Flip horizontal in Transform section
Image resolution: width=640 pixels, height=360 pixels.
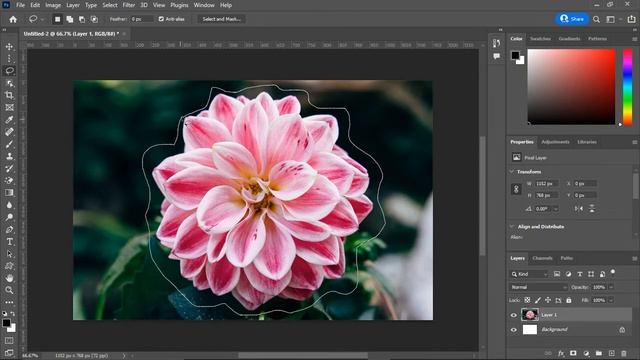coord(579,209)
